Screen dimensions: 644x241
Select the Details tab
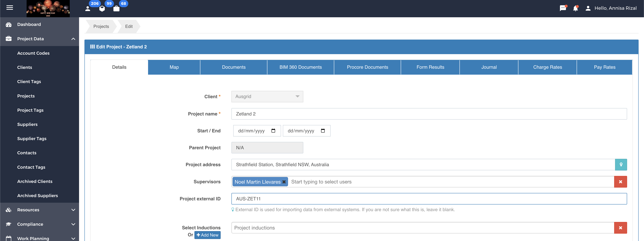(119, 67)
